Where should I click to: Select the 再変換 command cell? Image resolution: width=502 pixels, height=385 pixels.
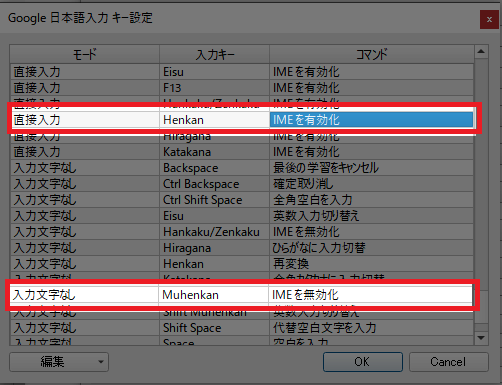[x=371, y=264]
